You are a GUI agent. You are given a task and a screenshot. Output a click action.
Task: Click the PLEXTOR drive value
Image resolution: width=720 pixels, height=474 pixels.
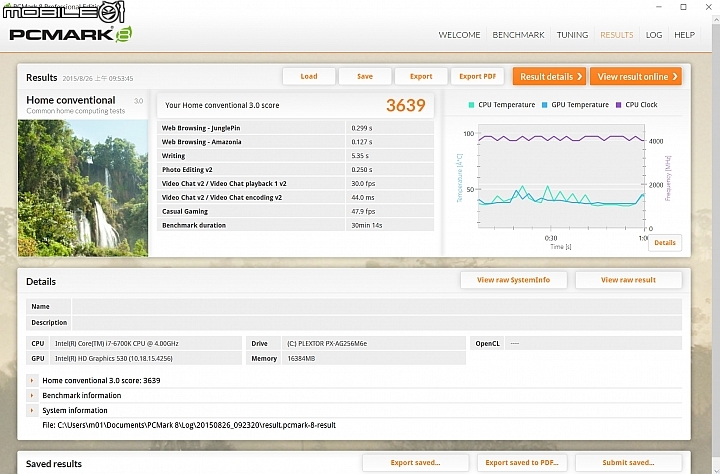tap(327, 344)
